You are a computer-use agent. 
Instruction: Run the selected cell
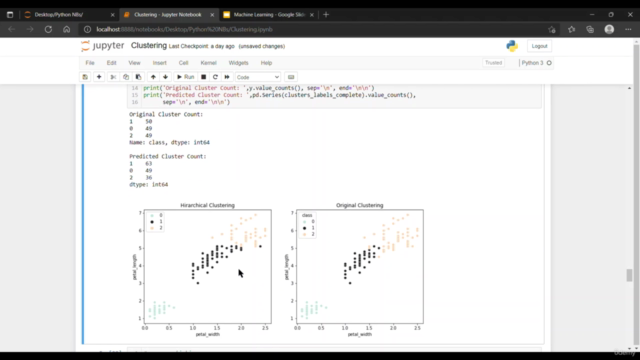pyautogui.click(x=185, y=77)
